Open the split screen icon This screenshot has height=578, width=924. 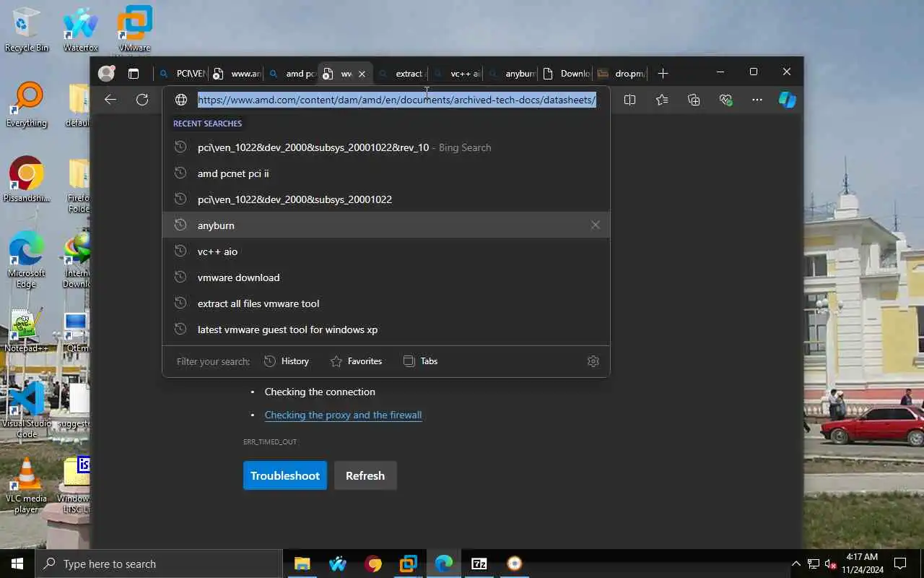pos(629,100)
